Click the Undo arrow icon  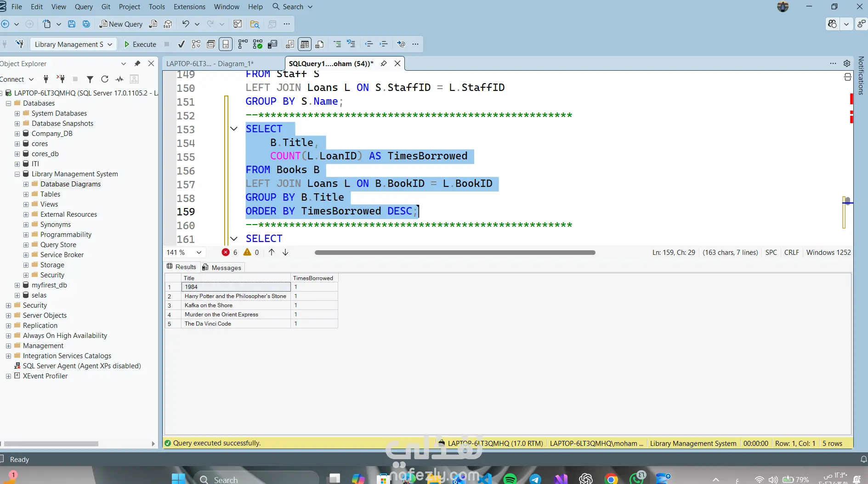pyautogui.click(x=186, y=24)
